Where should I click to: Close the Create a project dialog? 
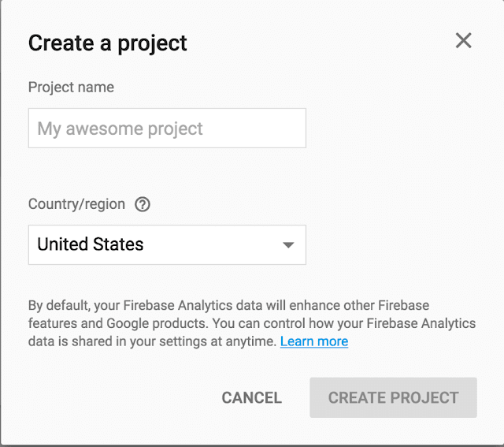click(x=463, y=40)
